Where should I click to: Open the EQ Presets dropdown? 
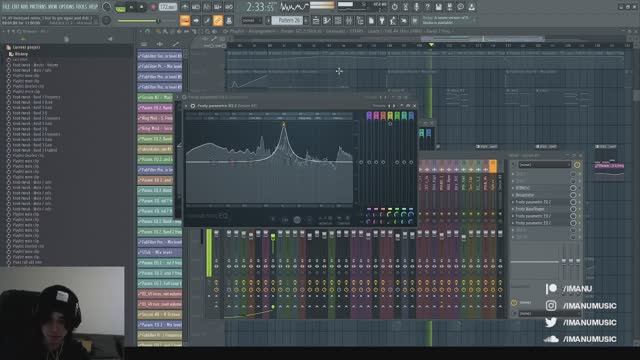pos(379,106)
